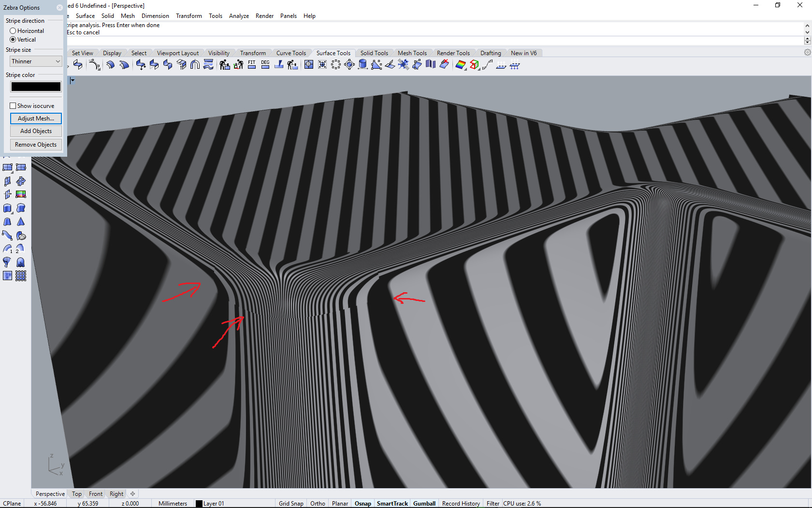Screen dimensions: 812x508
Task: Change the zebra stripe color swatch
Action: (x=36, y=87)
